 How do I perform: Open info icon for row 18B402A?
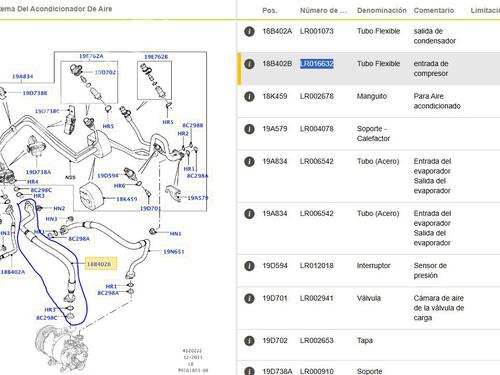click(249, 31)
